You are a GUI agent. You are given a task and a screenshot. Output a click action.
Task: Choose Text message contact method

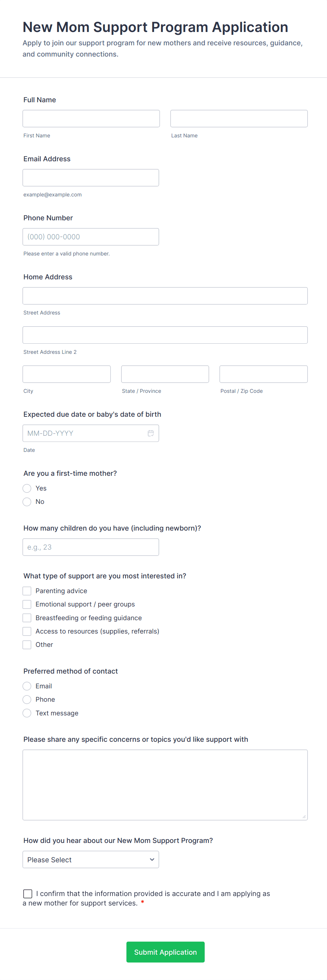27,713
